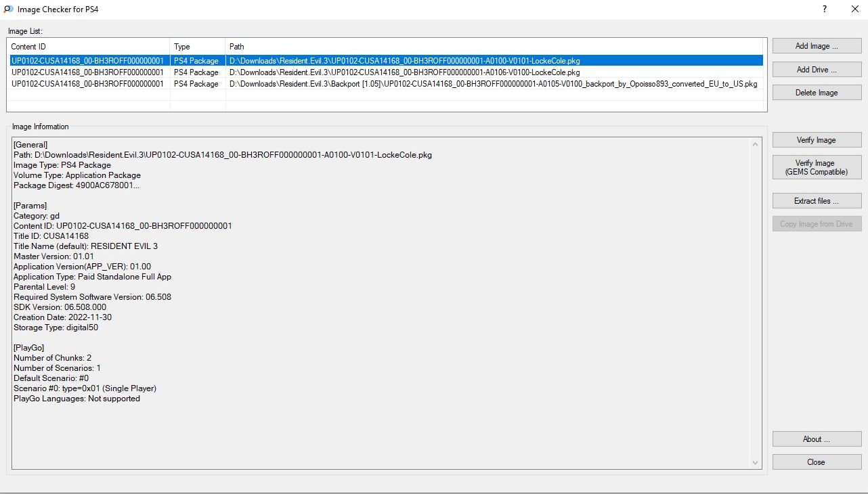Click the Storage Type: digital50 line
Image resolution: width=868 pixels, height=494 pixels.
[x=56, y=328]
